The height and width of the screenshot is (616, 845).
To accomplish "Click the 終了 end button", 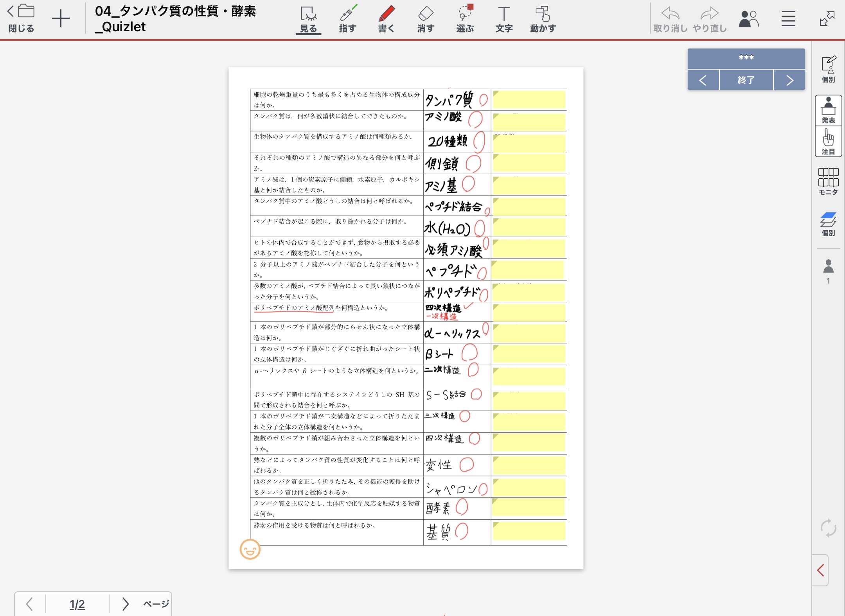I will coord(746,80).
